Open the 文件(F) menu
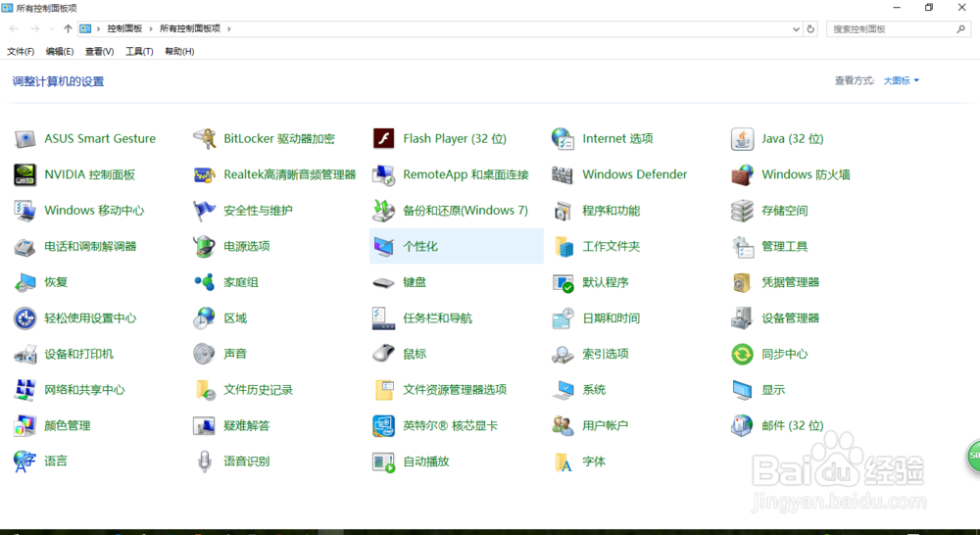Image resolution: width=980 pixels, height=535 pixels. 21,52
